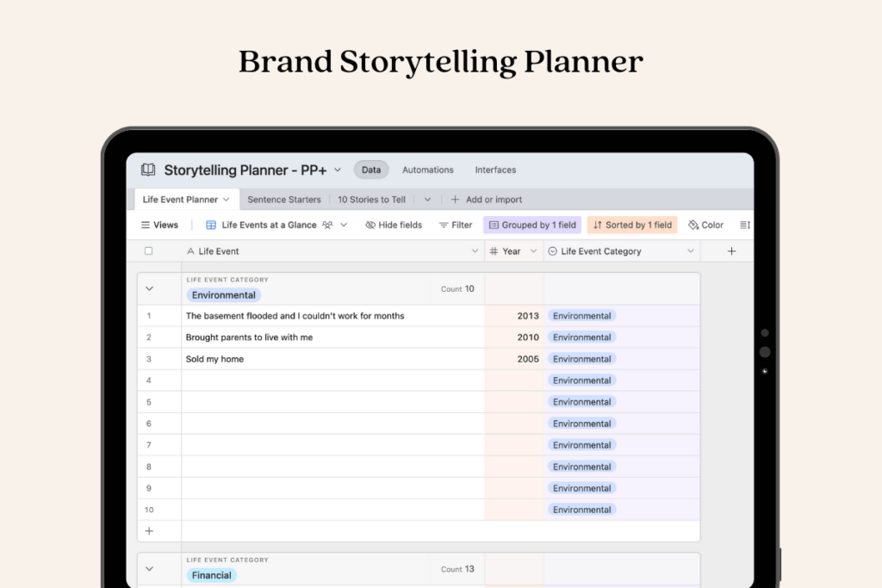Open the Filter tool
882x588 pixels.
pos(456,225)
